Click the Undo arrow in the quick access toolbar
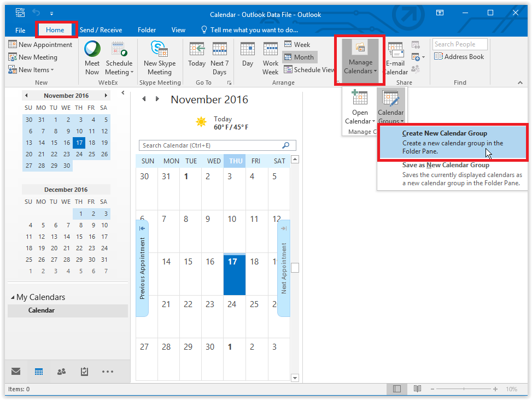This screenshot has height=400, width=532. click(x=36, y=13)
